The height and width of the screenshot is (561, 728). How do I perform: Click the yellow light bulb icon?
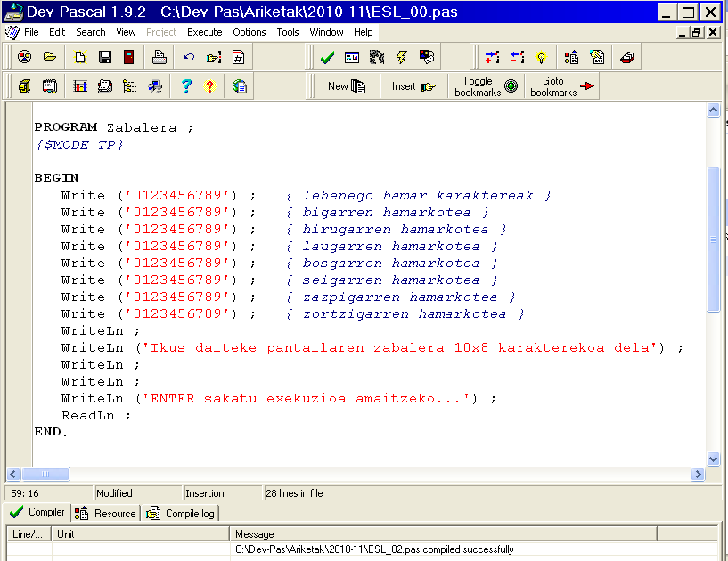point(541,57)
